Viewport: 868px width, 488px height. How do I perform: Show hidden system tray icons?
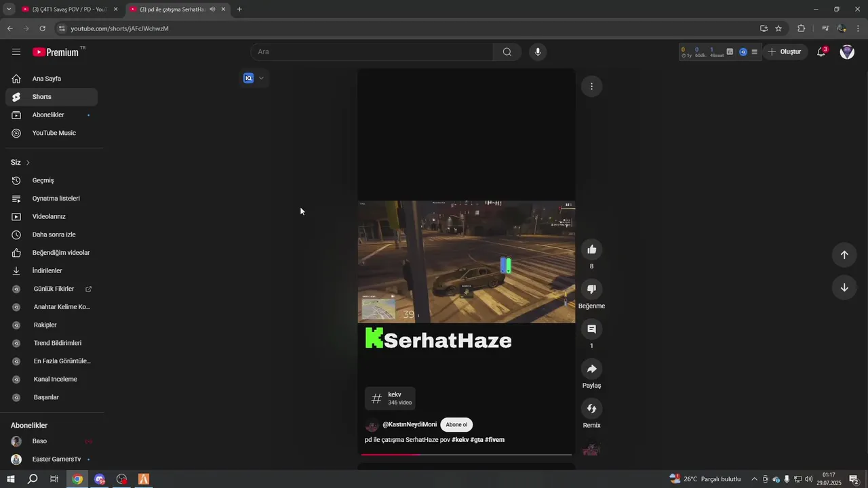(x=754, y=479)
